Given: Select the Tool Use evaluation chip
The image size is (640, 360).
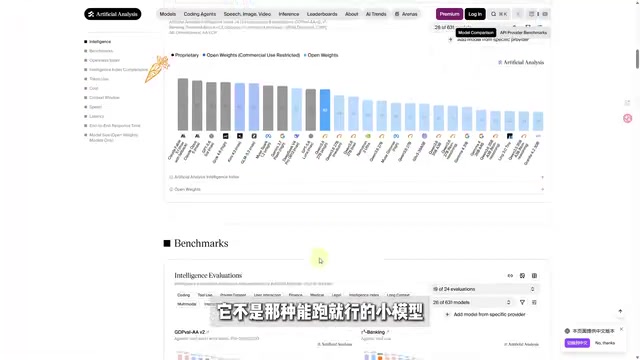Looking at the screenshot, I should [205, 295].
